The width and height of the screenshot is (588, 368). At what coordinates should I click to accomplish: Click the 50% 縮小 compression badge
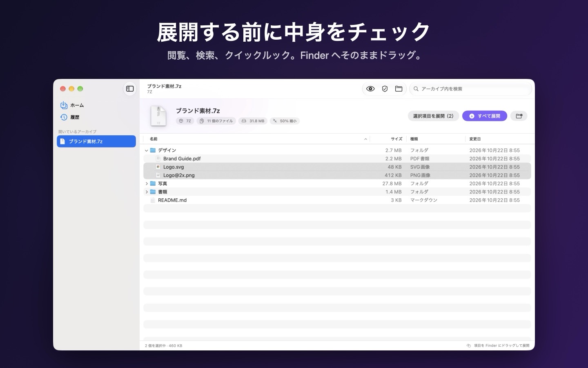click(x=285, y=121)
